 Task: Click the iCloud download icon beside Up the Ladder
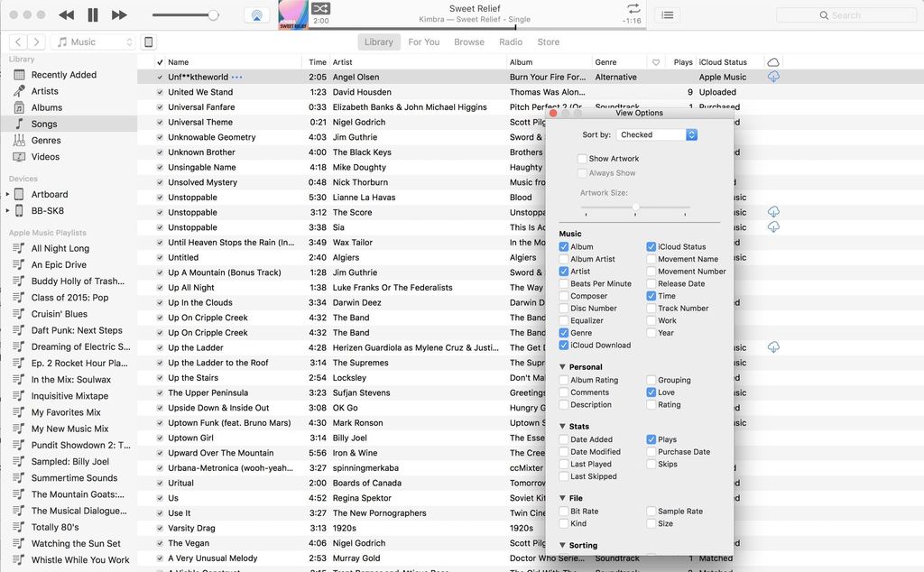pos(773,347)
